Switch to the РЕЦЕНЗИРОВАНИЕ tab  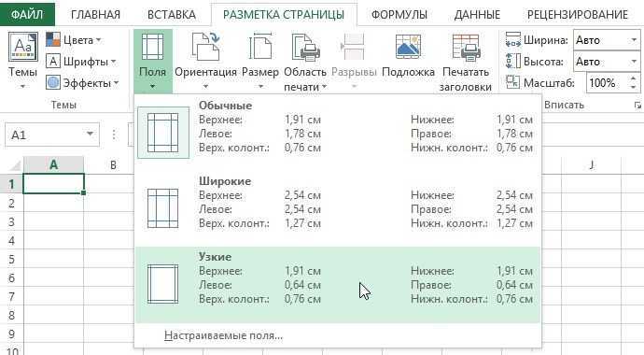(x=578, y=14)
